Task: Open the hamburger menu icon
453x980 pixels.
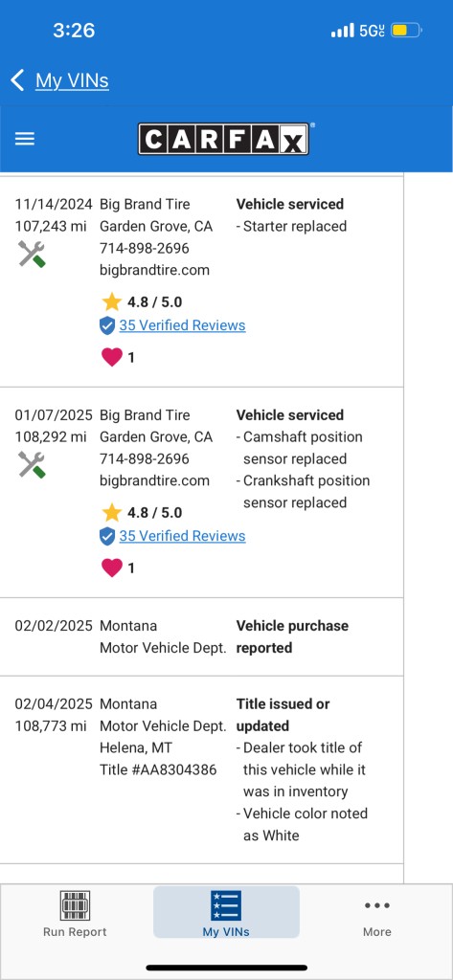Action: pos(24,139)
